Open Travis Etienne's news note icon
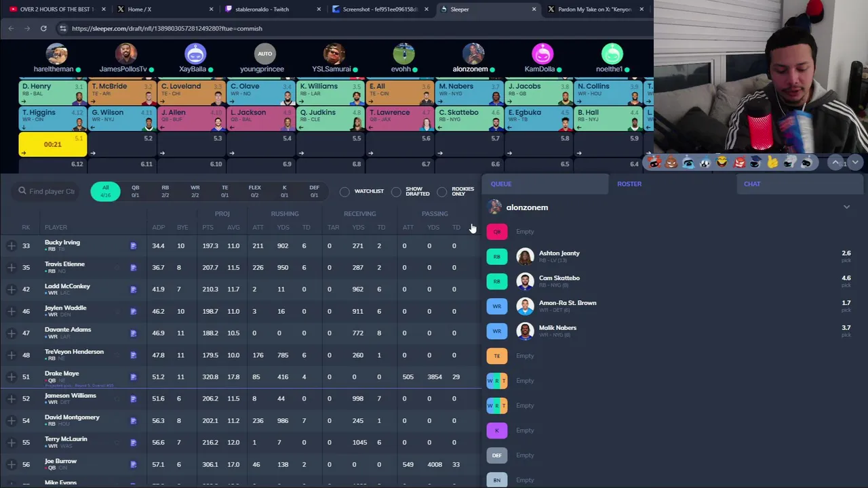This screenshot has width=868, height=488. pyautogui.click(x=134, y=268)
